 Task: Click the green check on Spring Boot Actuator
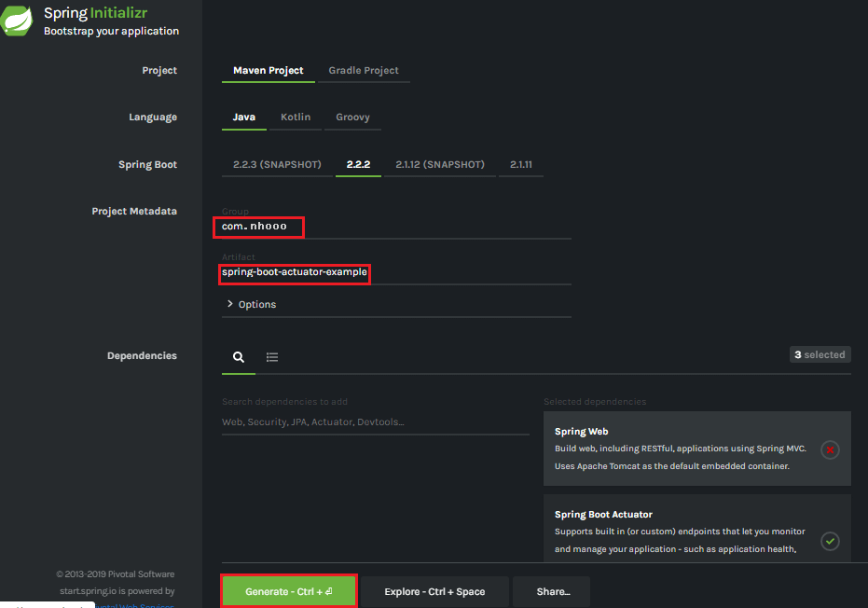pyautogui.click(x=830, y=541)
